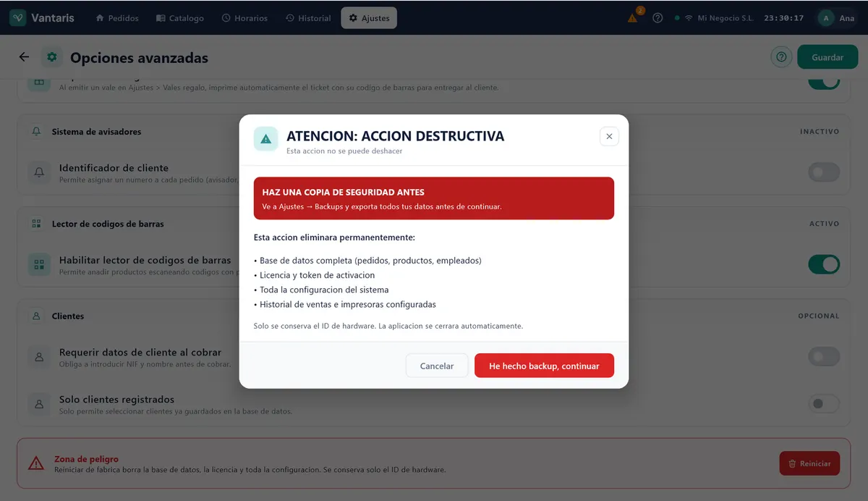Click the user icon beside Solo clientes registrados
This screenshot has width=868, height=501.
40,404
